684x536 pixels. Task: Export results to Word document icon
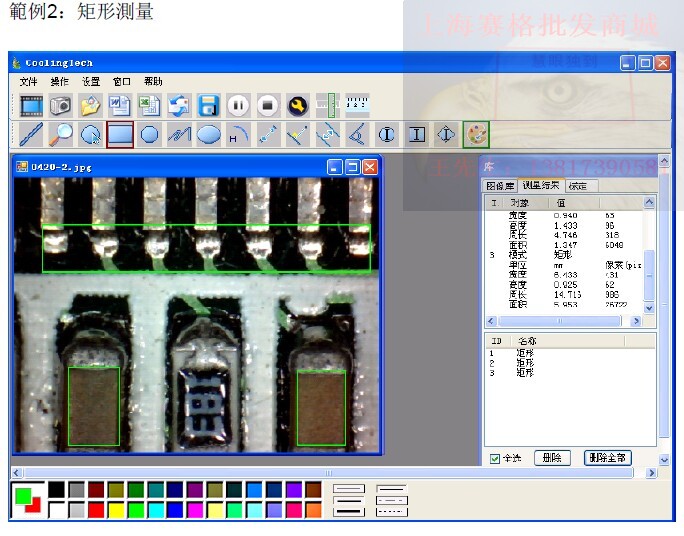(x=120, y=106)
